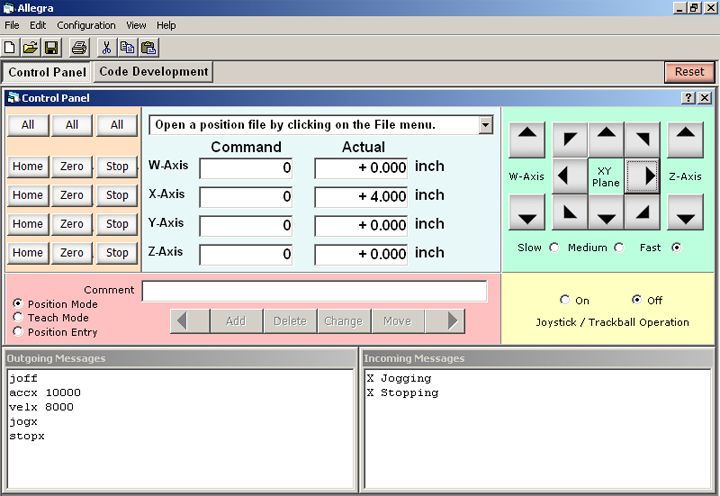720x496 pixels.
Task: Jog Z-Axis down with the down arrow
Action: pos(685,212)
